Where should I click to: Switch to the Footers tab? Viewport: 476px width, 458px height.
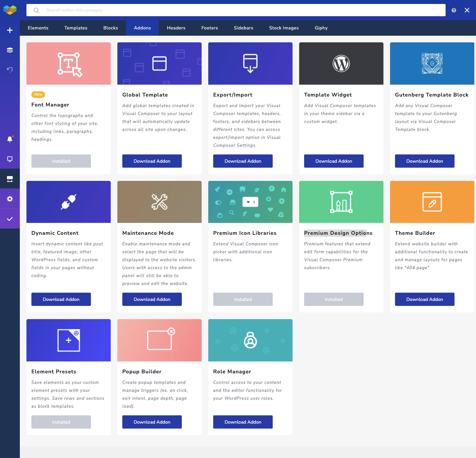(210, 28)
